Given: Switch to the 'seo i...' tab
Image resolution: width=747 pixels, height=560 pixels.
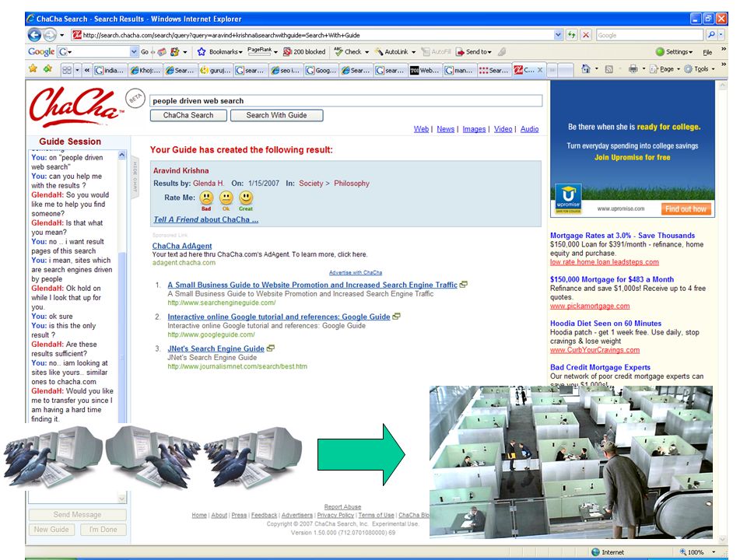Looking at the screenshot, I should pyautogui.click(x=286, y=70).
